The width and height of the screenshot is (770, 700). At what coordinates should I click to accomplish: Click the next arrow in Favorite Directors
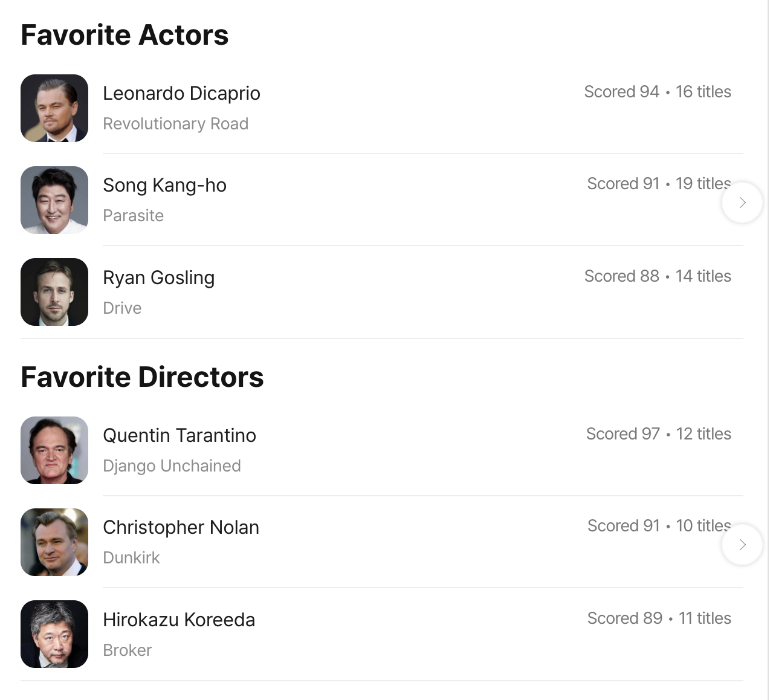click(742, 545)
